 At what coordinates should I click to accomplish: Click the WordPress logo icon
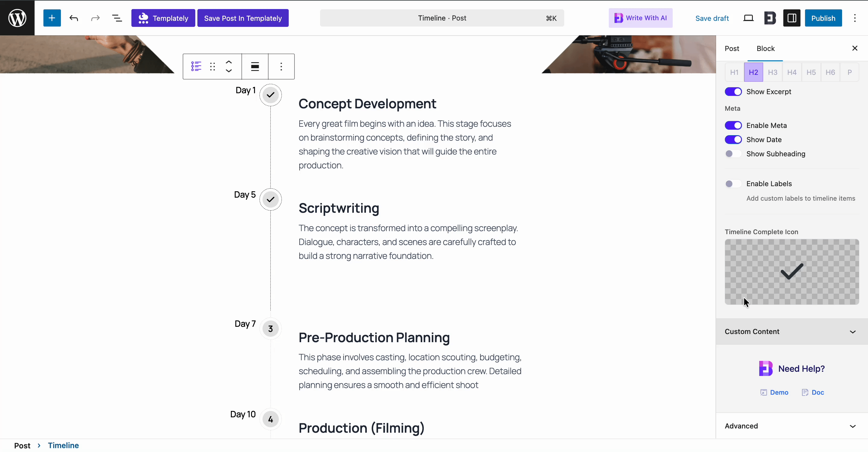(x=17, y=18)
